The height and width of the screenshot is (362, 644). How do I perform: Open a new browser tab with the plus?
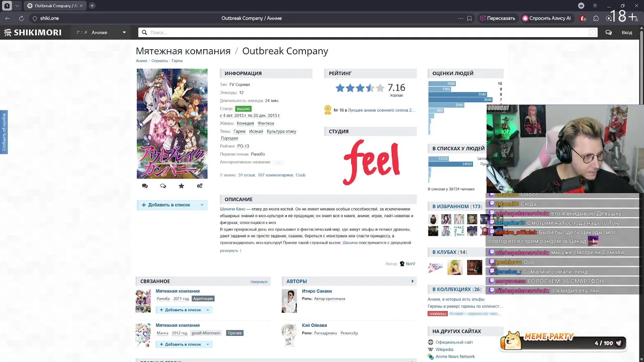point(92,6)
